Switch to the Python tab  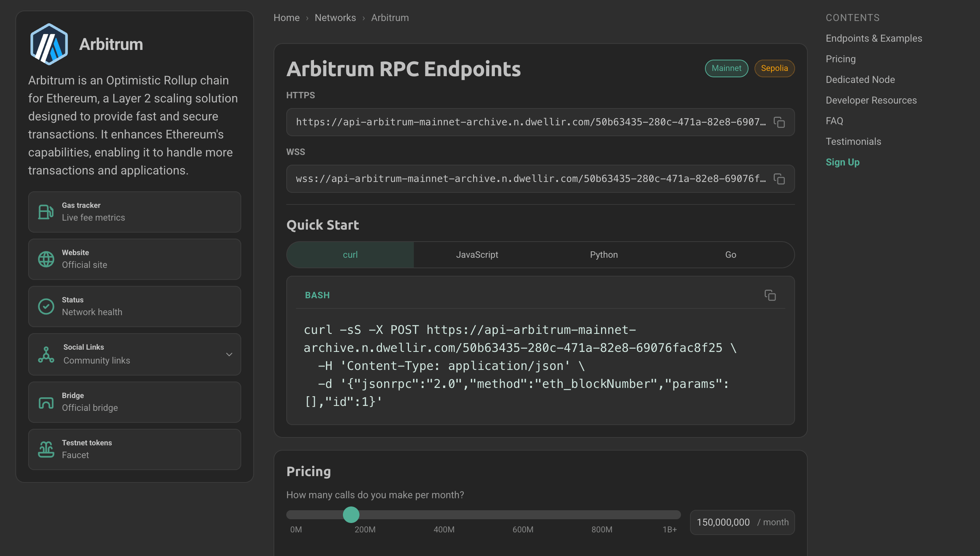(x=604, y=254)
